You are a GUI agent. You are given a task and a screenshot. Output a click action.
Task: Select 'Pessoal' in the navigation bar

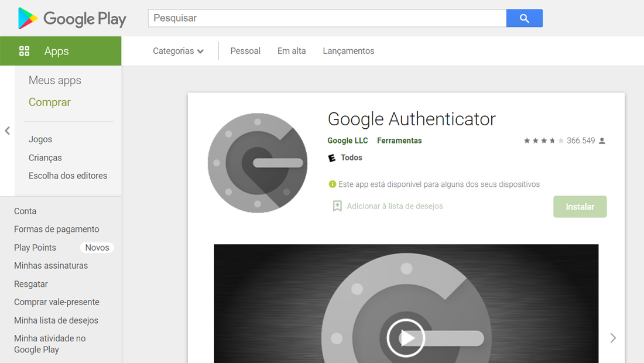pyautogui.click(x=245, y=51)
